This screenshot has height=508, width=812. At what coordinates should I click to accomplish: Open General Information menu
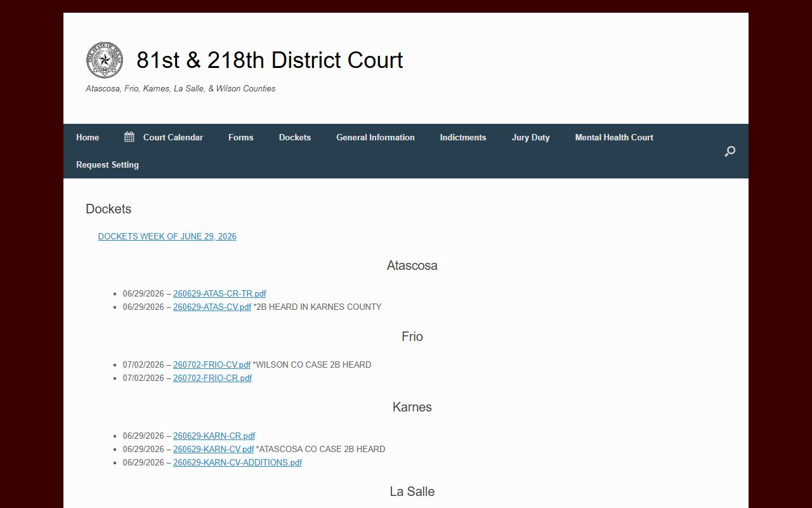click(x=376, y=137)
